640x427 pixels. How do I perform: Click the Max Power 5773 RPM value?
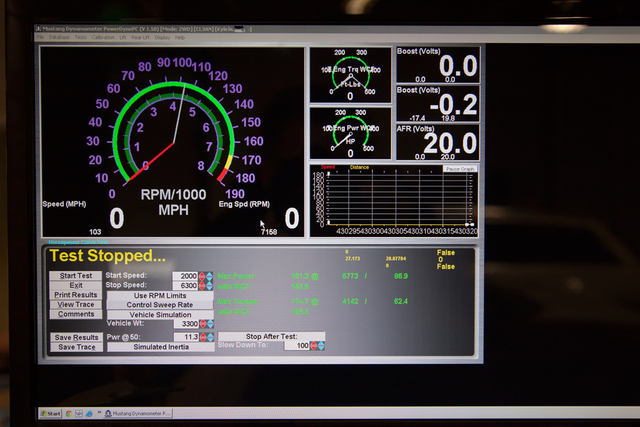pos(350,276)
